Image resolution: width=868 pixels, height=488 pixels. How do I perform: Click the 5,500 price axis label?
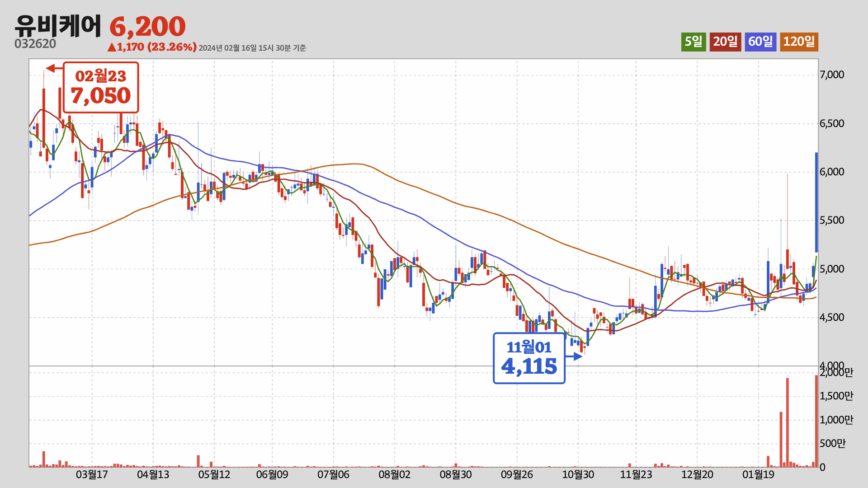[832, 221]
